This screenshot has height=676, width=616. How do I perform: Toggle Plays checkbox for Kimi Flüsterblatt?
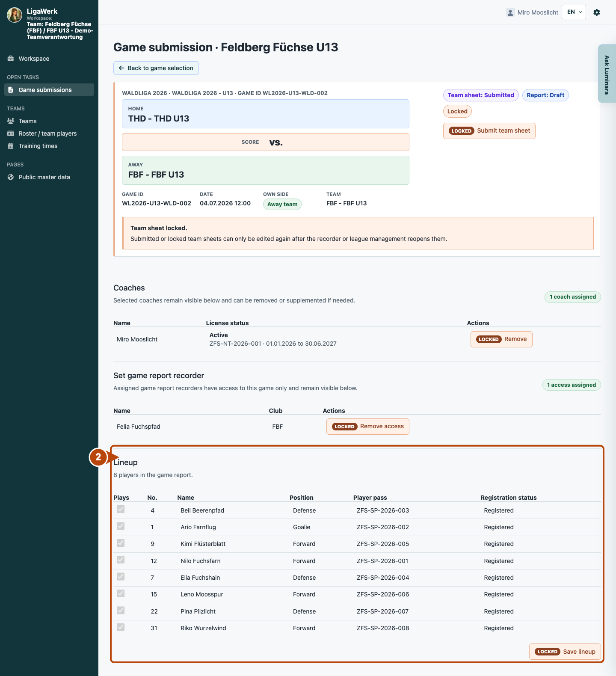tap(121, 543)
